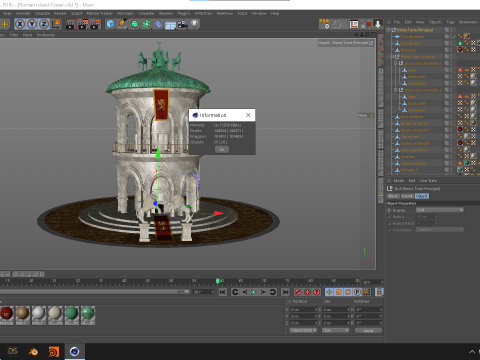The image size is (480, 360).
Task: Toggle the Y axis lock
Action: [32, 24]
